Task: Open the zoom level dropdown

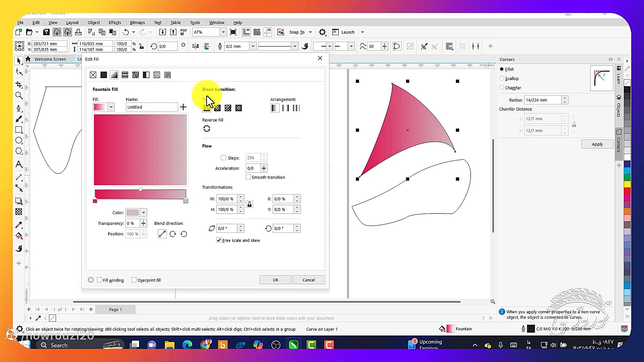Action: pos(223,32)
